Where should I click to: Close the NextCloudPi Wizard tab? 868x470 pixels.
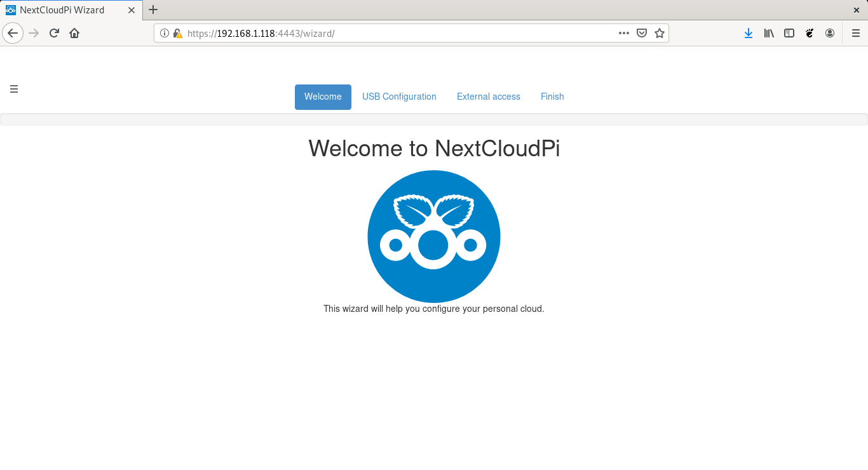coord(132,10)
